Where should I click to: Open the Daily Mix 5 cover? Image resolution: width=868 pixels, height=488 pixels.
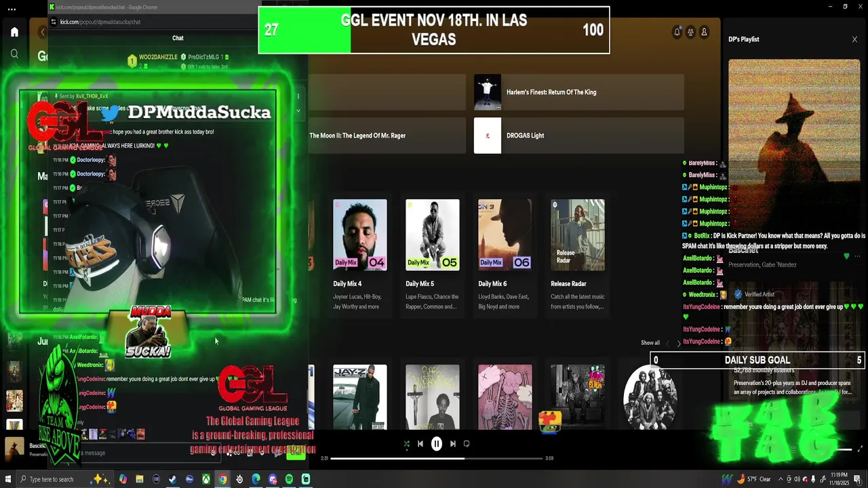(x=433, y=235)
